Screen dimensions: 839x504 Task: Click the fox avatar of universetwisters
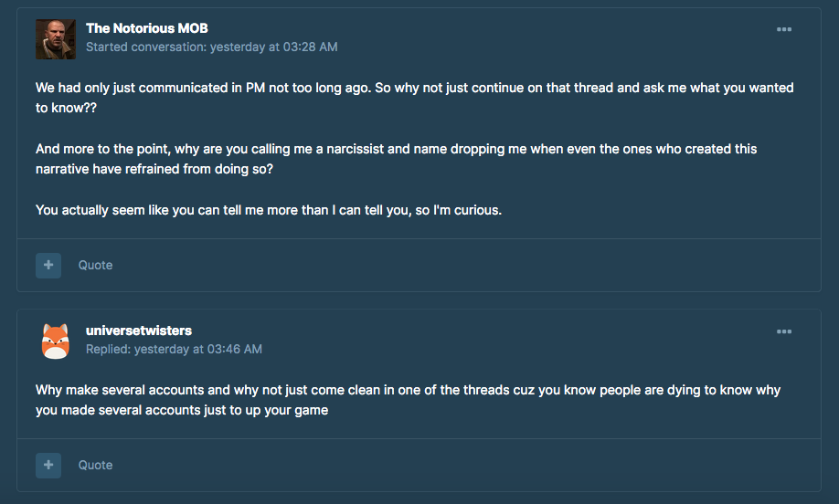56,341
